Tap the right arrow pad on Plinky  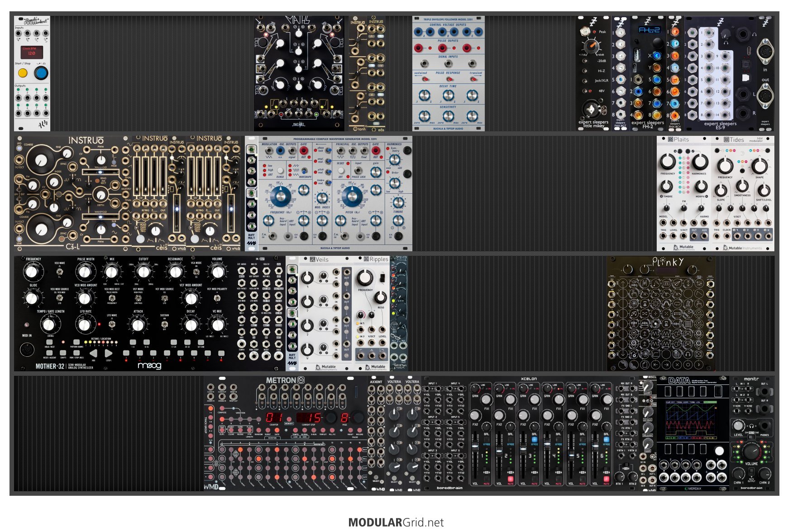click(666, 364)
